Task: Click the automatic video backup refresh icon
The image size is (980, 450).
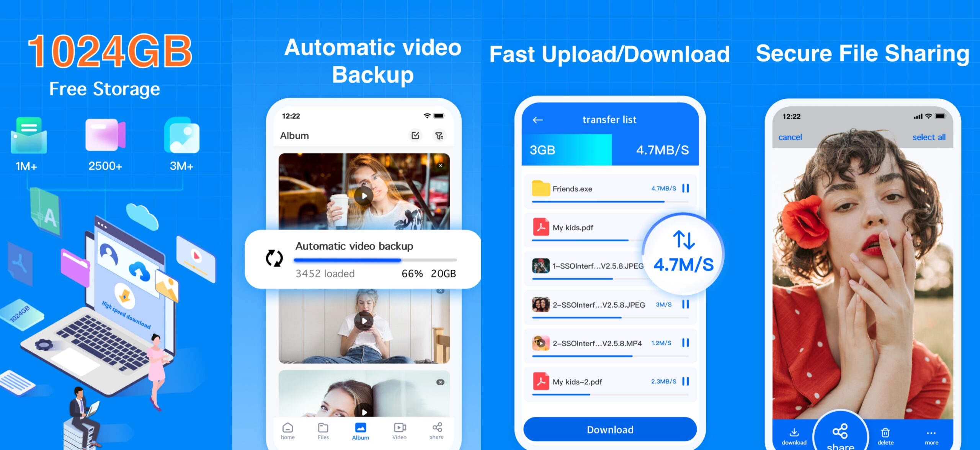Action: (x=273, y=258)
